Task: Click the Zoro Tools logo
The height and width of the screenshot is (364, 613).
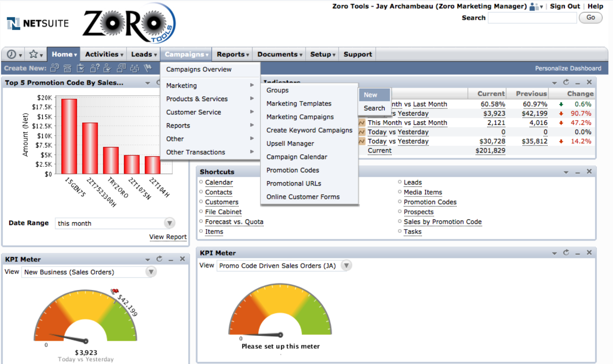Action: (129, 23)
